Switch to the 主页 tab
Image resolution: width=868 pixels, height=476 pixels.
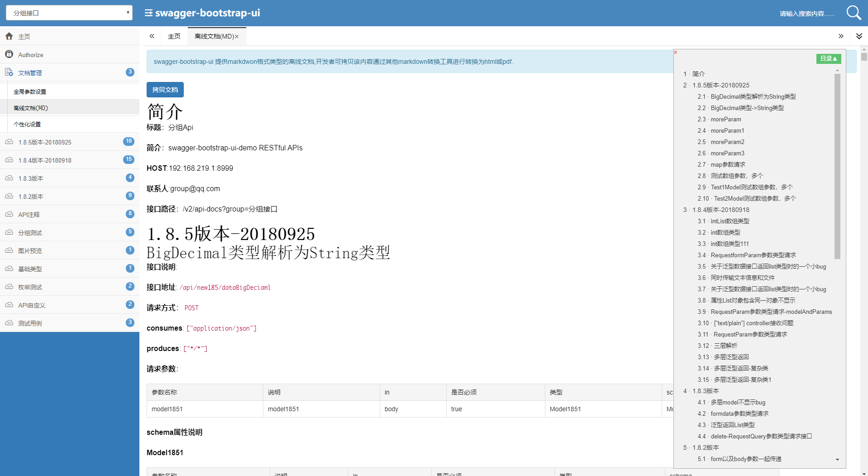click(174, 36)
